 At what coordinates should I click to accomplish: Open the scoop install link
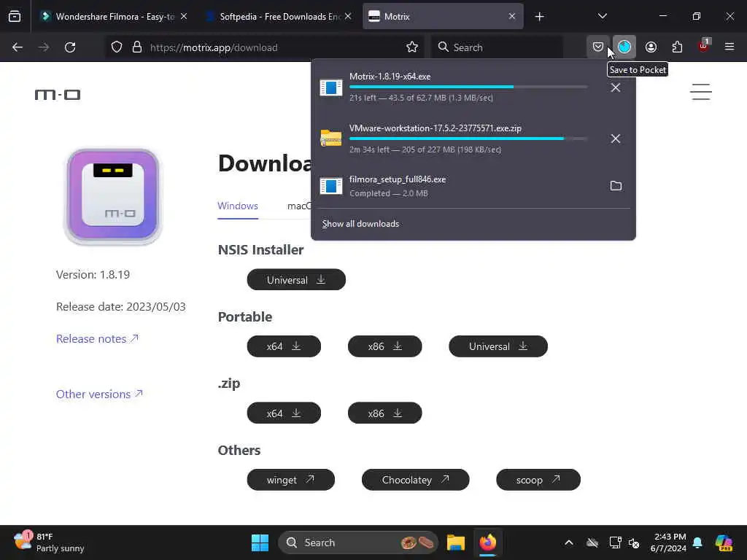(538, 480)
